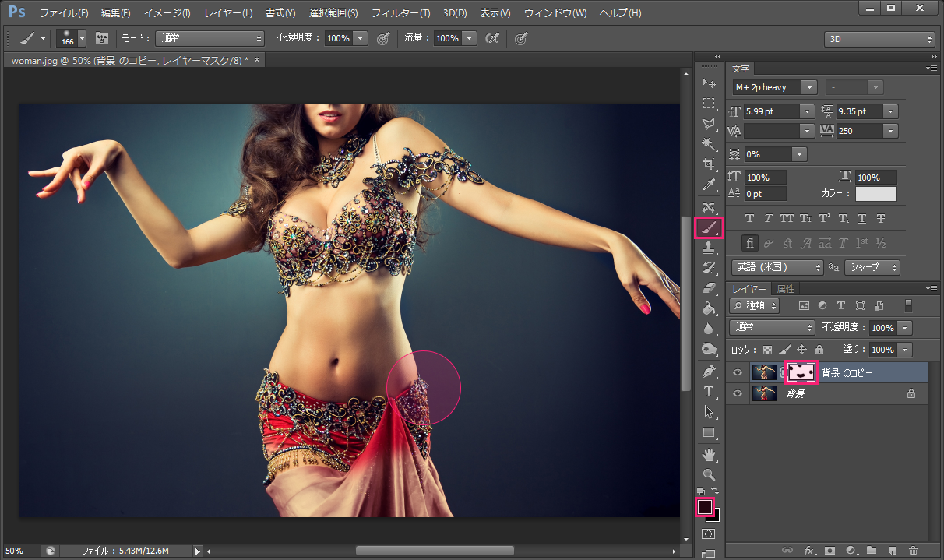Click the layer style fx button
The width and height of the screenshot is (944, 560).
[x=809, y=551]
